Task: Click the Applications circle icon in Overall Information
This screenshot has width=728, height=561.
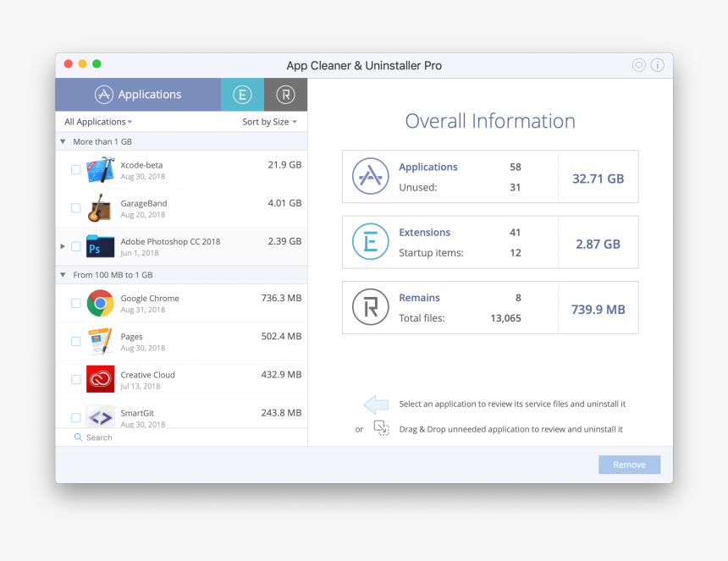Action: (371, 176)
